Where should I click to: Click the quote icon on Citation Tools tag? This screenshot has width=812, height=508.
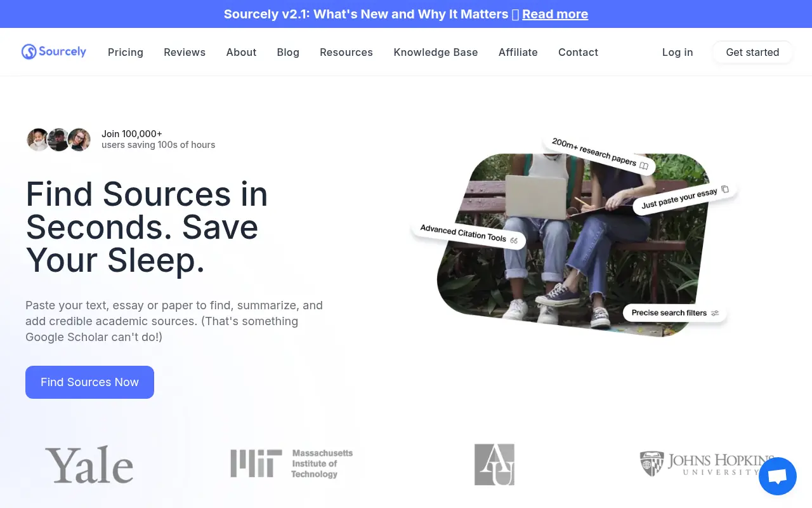click(514, 241)
